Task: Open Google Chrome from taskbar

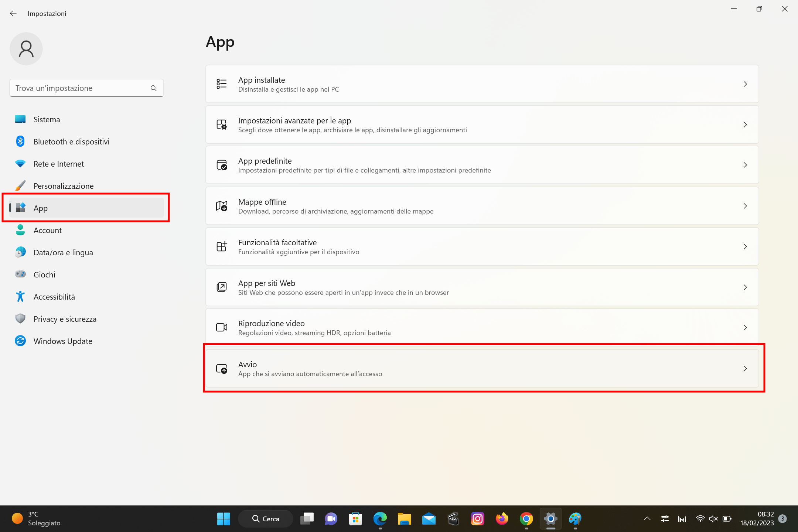Action: [x=526, y=519]
